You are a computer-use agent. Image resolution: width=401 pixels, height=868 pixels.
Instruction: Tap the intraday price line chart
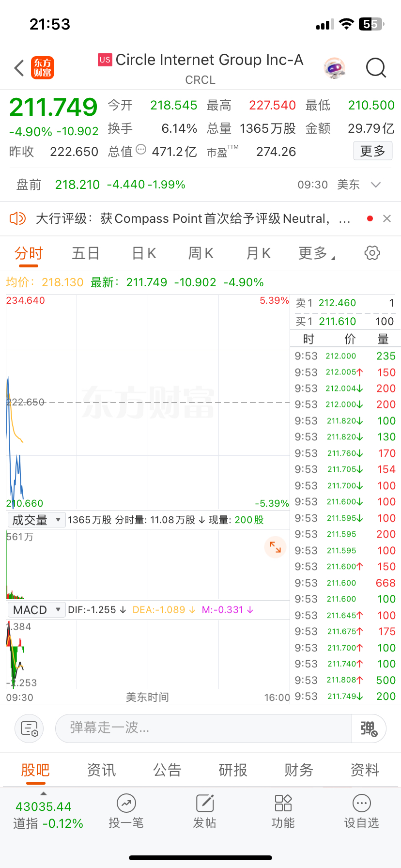coord(148,402)
